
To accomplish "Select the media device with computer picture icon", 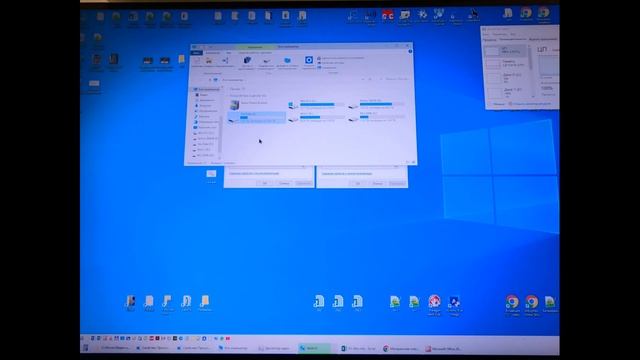I will pos(250,104).
